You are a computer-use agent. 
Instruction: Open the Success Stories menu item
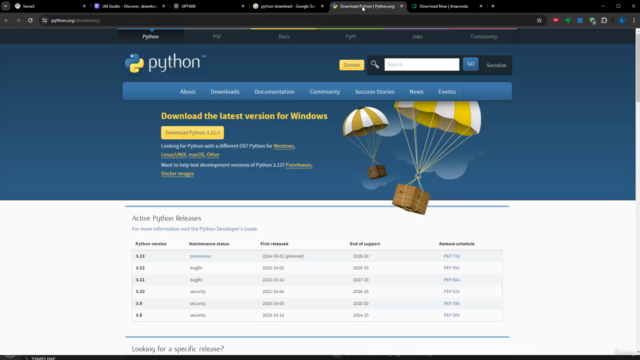(x=375, y=91)
